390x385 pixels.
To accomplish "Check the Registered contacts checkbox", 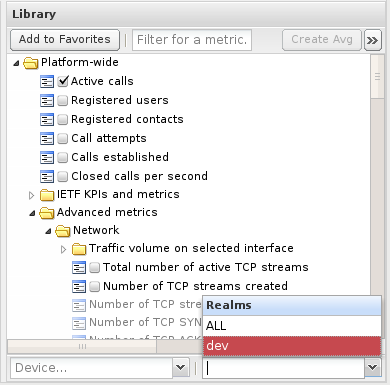I will [x=62, y=120].
